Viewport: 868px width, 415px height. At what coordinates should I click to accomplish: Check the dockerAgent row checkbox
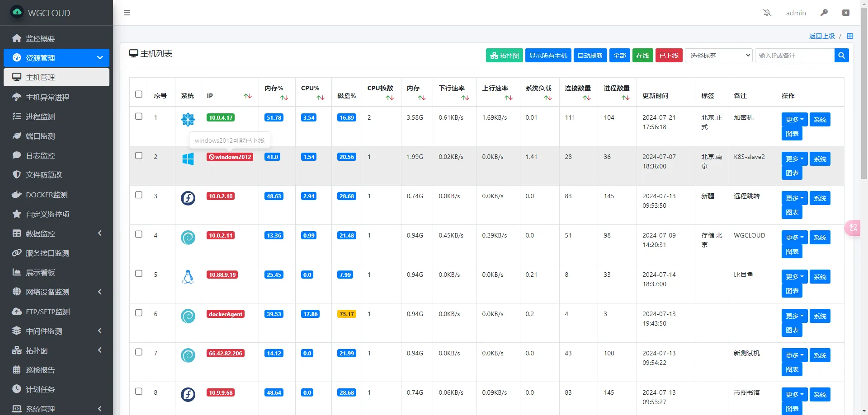click(x=139, y=312)
